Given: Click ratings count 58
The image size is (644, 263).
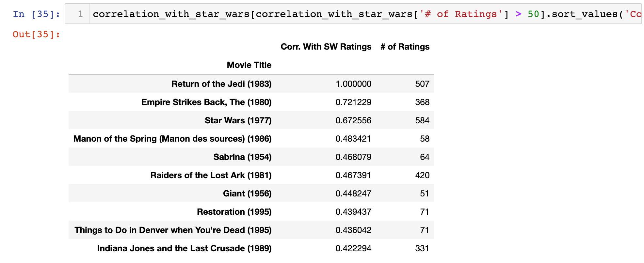Looking at the screenshot, I should 425,139.
